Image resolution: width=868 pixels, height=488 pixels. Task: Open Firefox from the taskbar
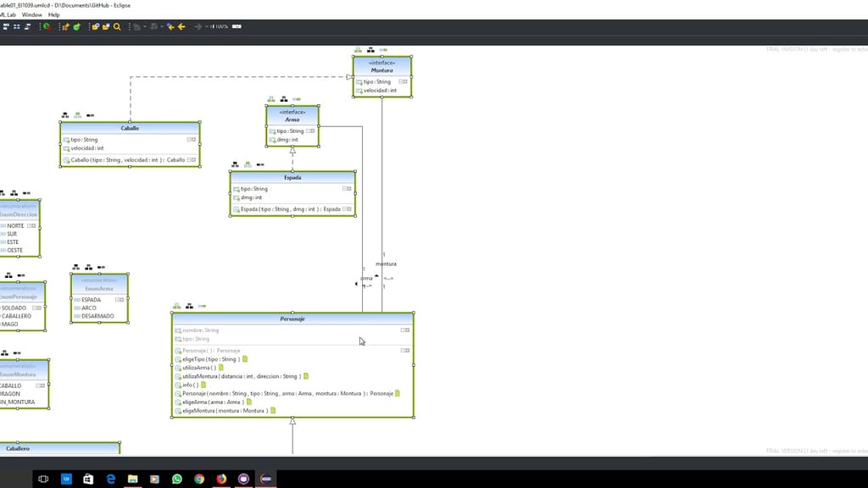[x=221, y=480]
